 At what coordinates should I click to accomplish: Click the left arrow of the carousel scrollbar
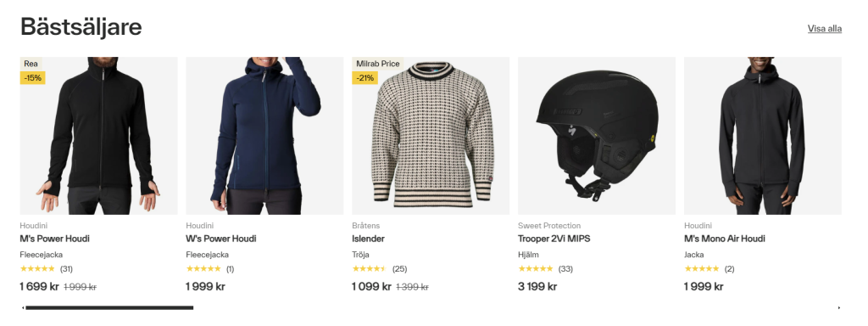click(23, 307)
